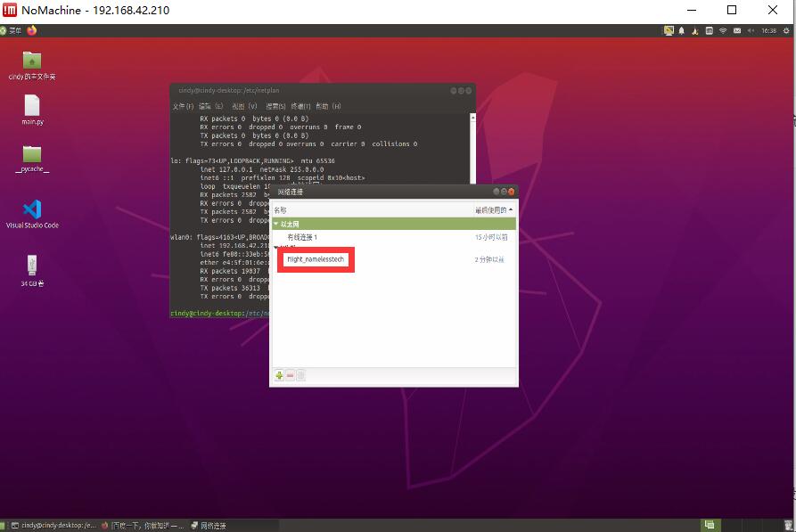Viewport: 796px width, 532px height.
Task: Open the NoMachine tray icon
Action: [x=710, y=30]
